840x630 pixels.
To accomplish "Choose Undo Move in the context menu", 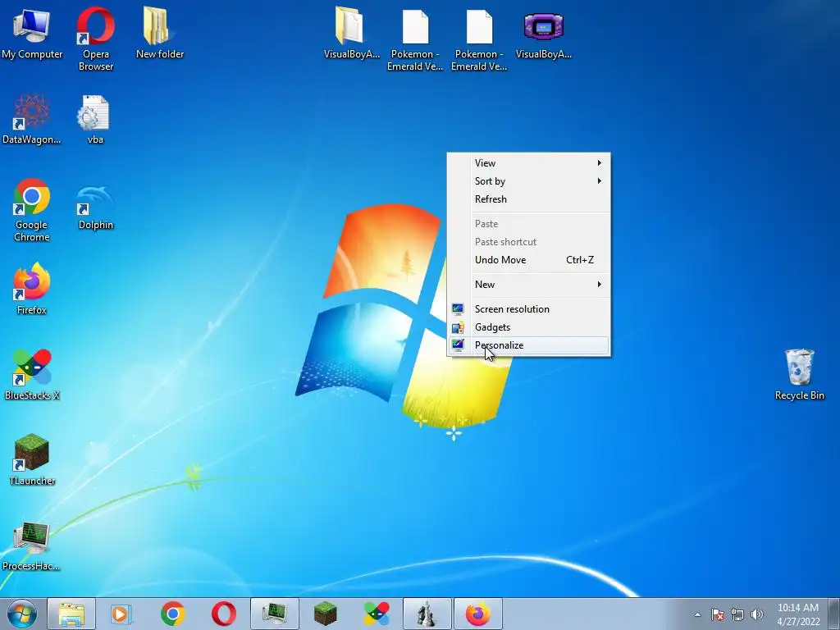I will 529,260.
